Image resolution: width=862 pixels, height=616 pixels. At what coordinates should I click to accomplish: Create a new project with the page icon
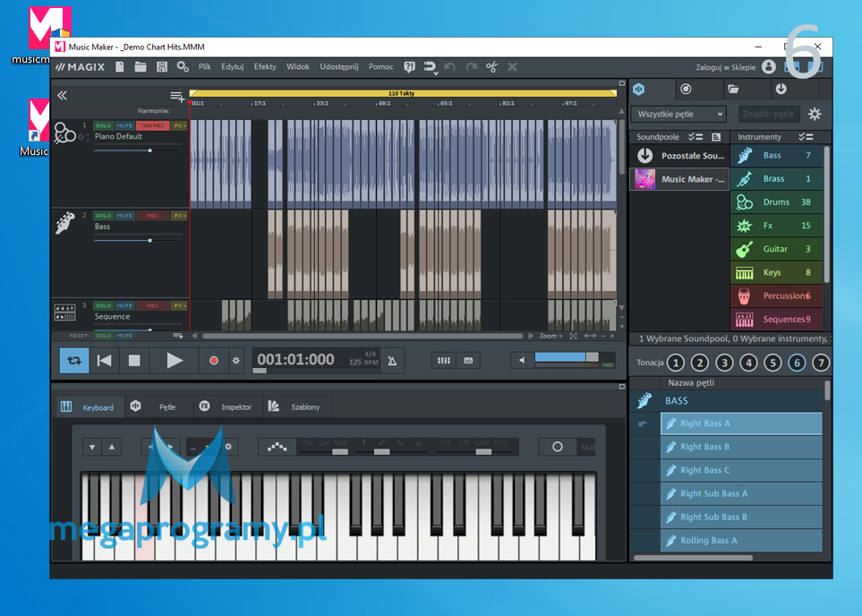pyautogui.click(x=119, y=66)
